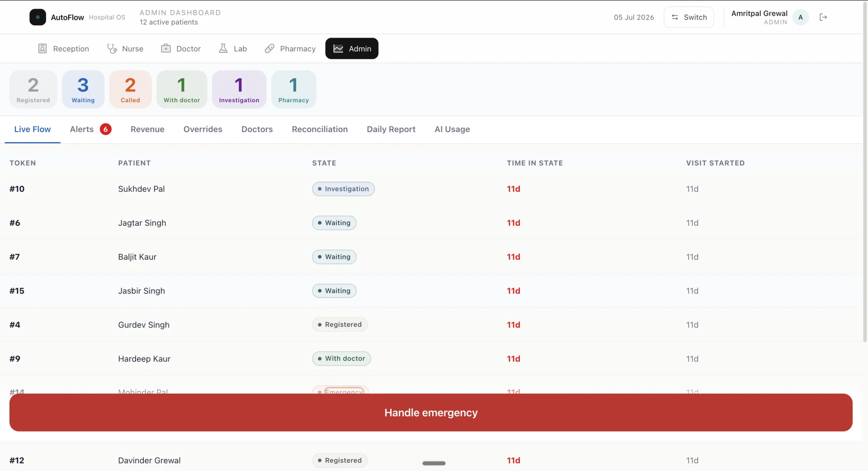Image resolution: width=868 pixels, height=471 pixels.
Task: Open the Nurse role tab
Action: pos(125,48)
